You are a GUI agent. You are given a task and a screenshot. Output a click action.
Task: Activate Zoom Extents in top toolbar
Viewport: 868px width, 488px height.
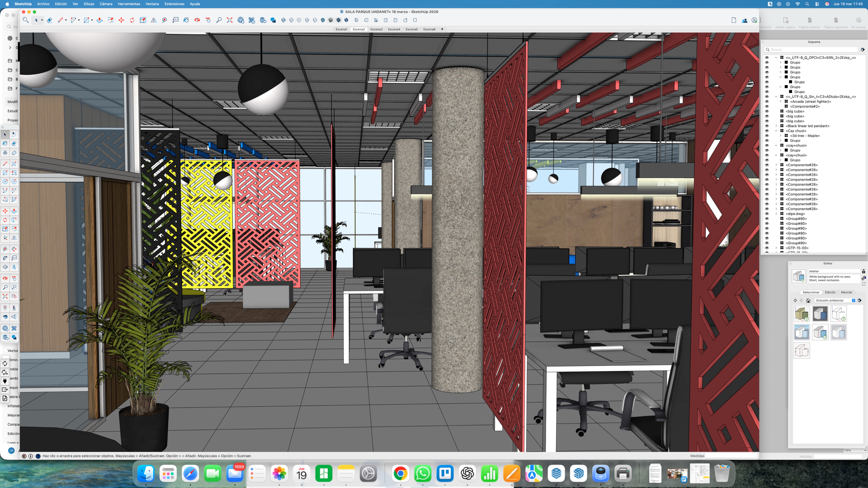point(230,20)
